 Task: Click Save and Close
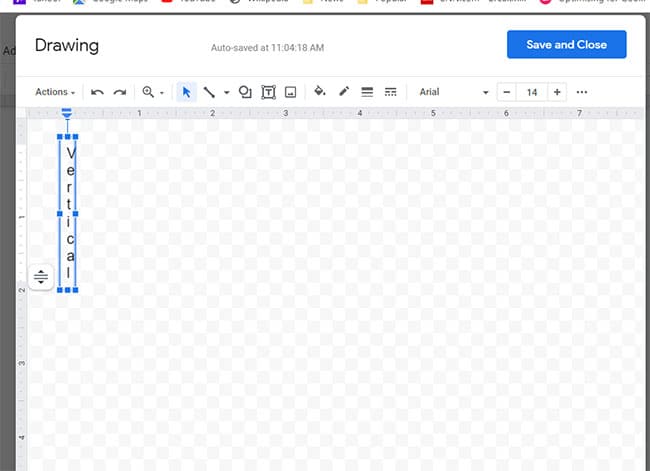coord(566,44)
